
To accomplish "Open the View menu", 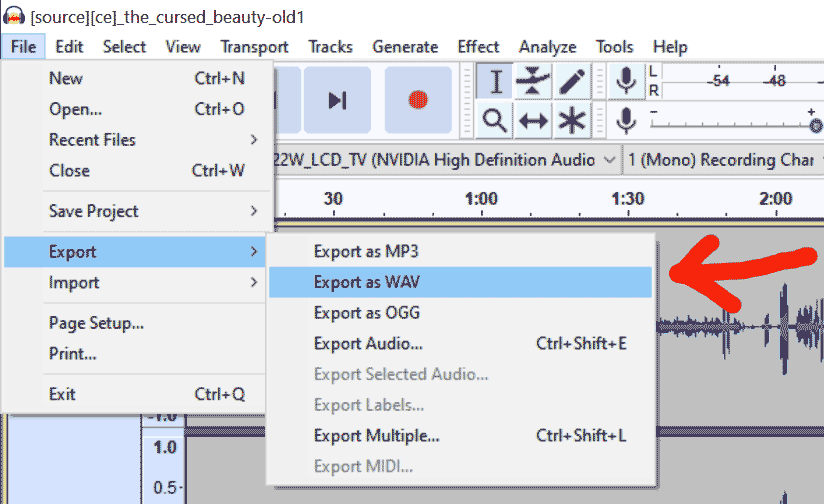I will [x=183, y=47].
